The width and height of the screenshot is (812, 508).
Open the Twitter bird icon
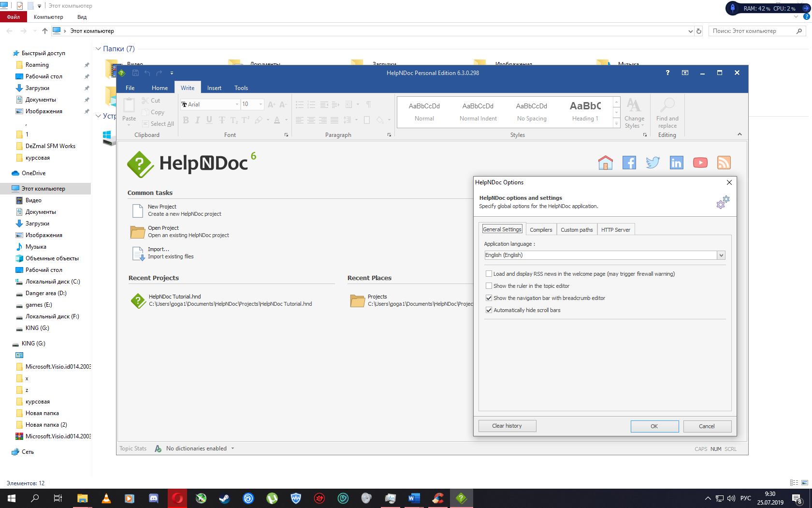tap(652, 163)
